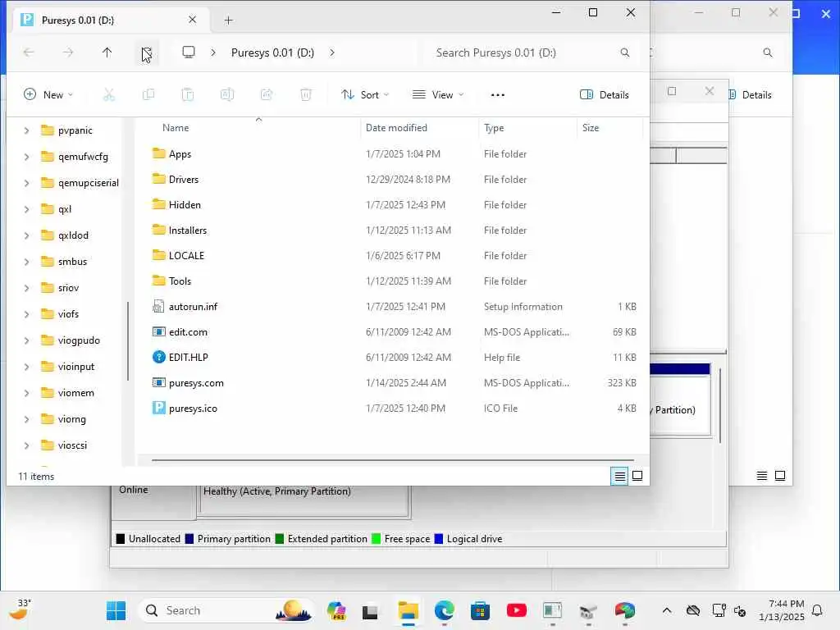Launch Microsoft Edge from taskbar
Viewport: 840px width, 630px height.
coord(444,610)
